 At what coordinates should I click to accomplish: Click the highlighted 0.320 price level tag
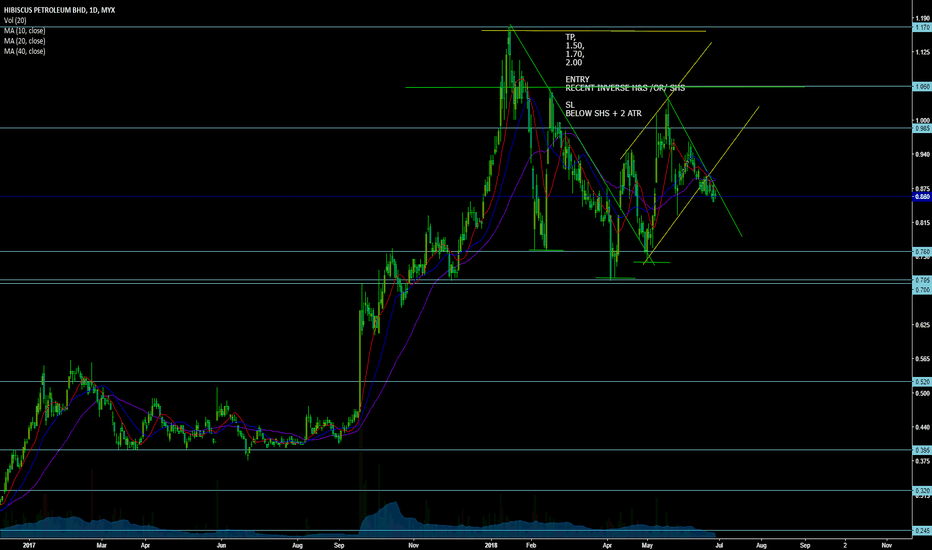pos(922,491)
